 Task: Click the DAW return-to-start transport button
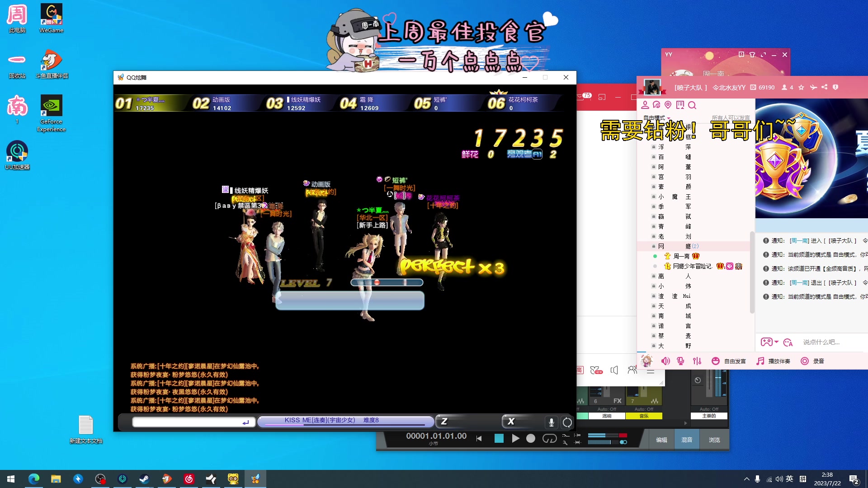pyautogui.click(x=479, y=438)
